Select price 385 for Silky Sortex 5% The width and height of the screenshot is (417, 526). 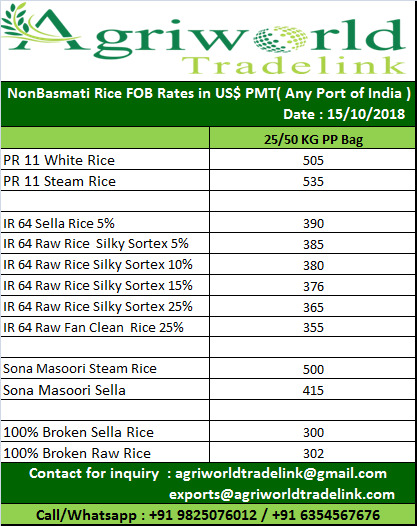click(x=313, y=245)
